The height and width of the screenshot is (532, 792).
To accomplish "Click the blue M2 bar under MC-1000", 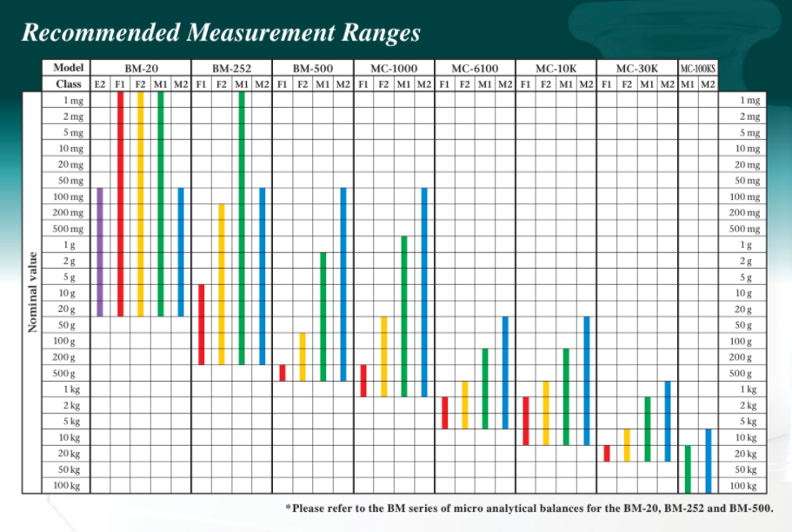I will 424,293.
